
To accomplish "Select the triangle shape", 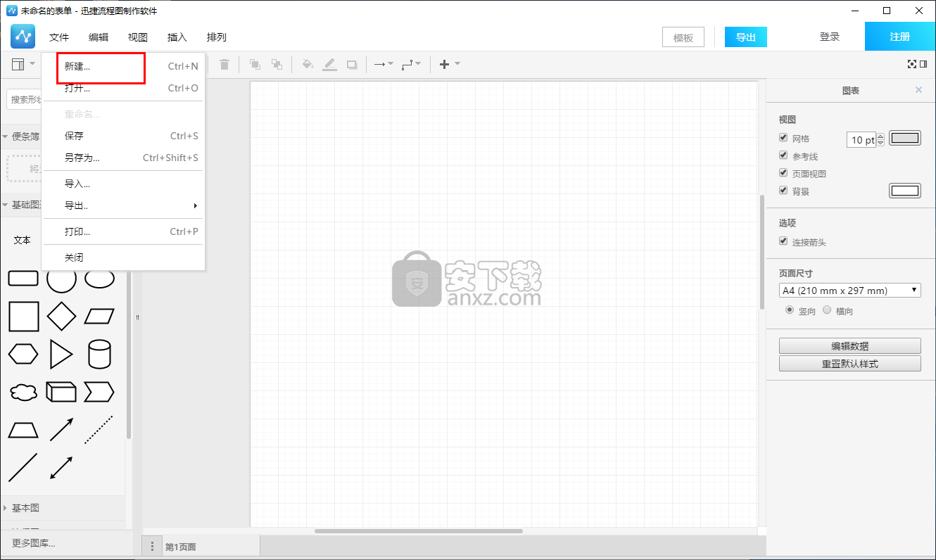I will click(61, 355).
